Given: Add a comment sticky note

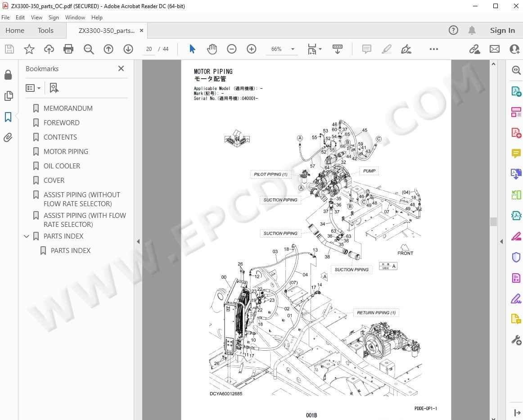Looking at the screenshot, I should pyautogui.click(x=367, y=49).
